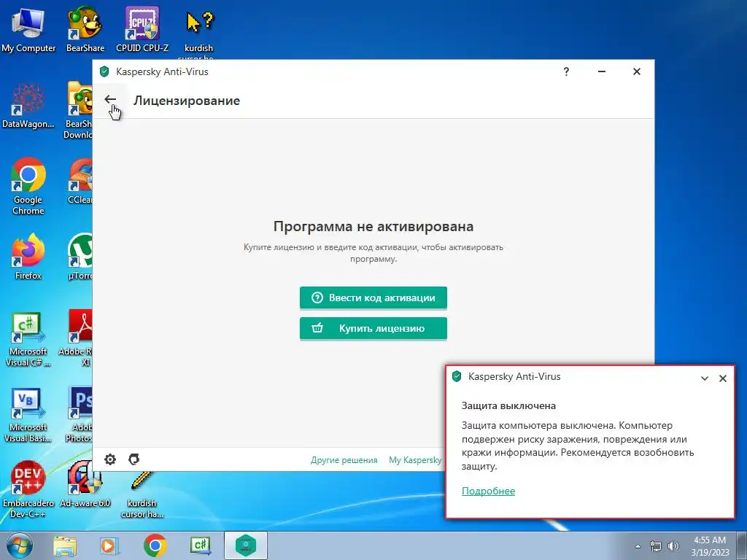This screenshot has height=560, width=747.
Task: Click Kaspersky taskbar button
Action: (x=246, y=545)
